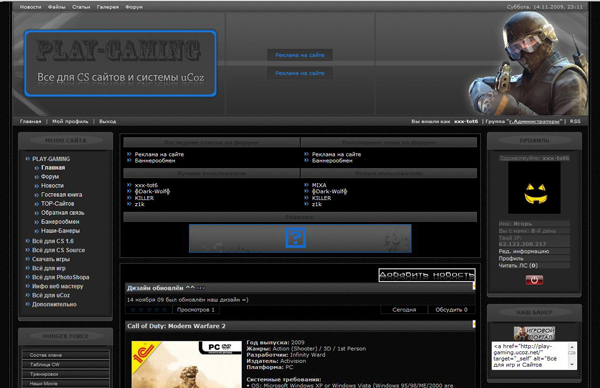Open Новости in the top menu

[30, 7]
